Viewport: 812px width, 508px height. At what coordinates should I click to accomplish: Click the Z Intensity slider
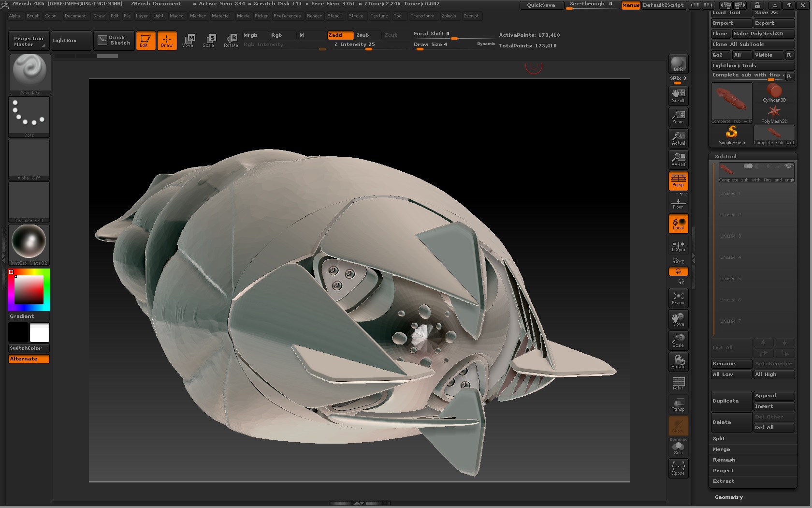click(x=367, y=45)
